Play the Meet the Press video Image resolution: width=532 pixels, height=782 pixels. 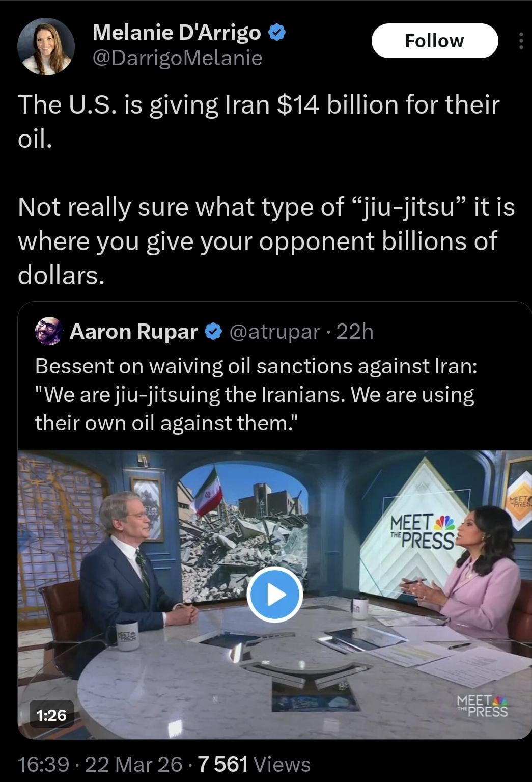275,595
